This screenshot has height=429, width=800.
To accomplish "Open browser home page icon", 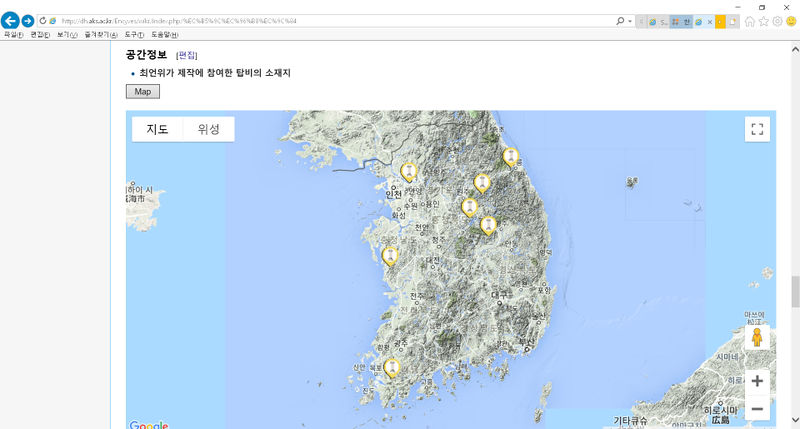I will [x=750, y=21].
